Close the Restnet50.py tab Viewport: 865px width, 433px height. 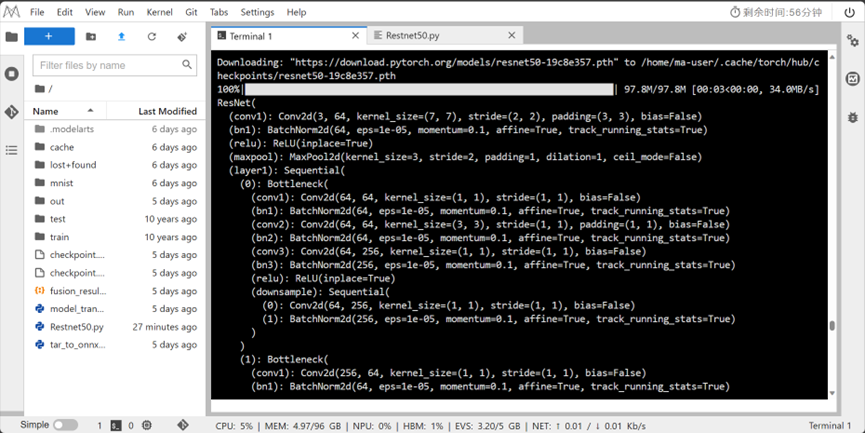(x=511, y=36)
